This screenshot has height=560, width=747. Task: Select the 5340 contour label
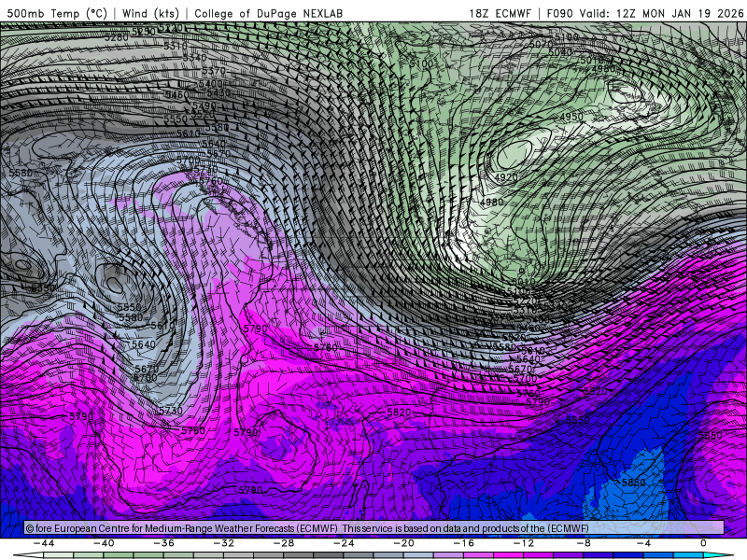195,58
